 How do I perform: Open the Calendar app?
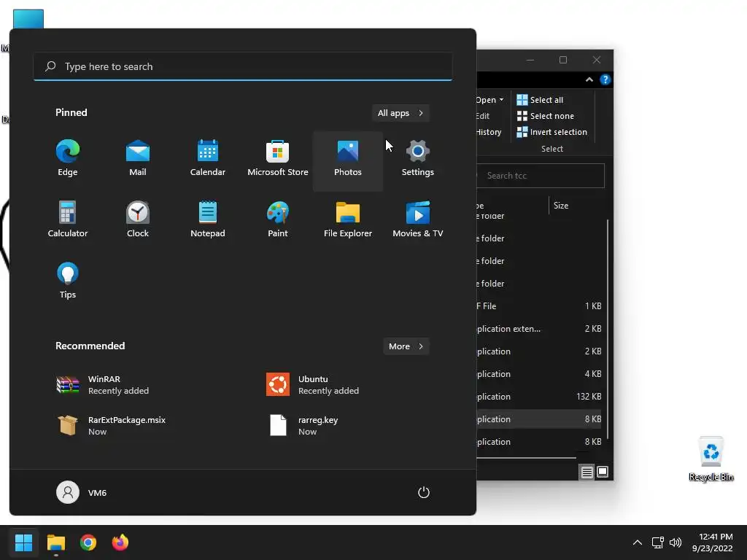coord(208,159)
